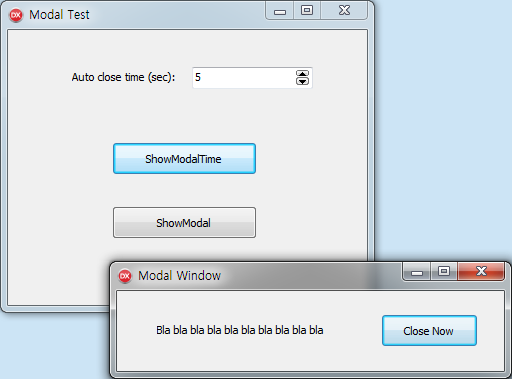Click the ShowModalTime button
Image resolution: width=512 pixels, height=379 pixels.
[184, 159]
